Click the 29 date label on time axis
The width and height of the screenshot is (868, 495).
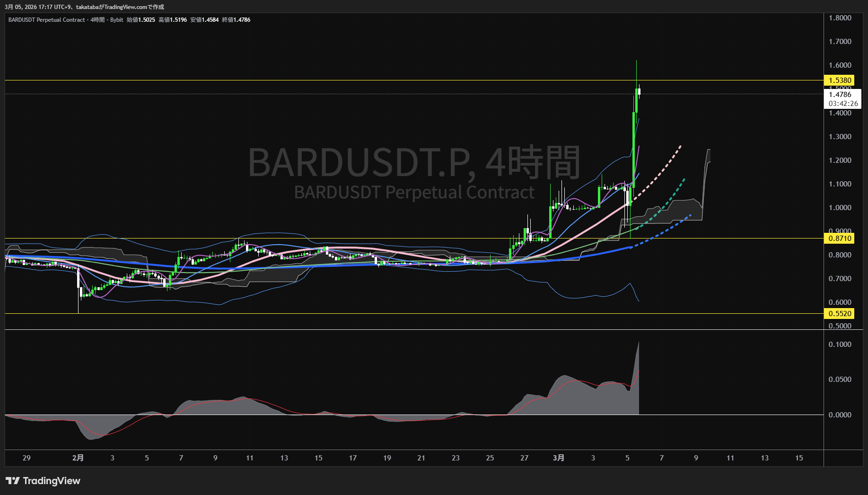(26, 458)
